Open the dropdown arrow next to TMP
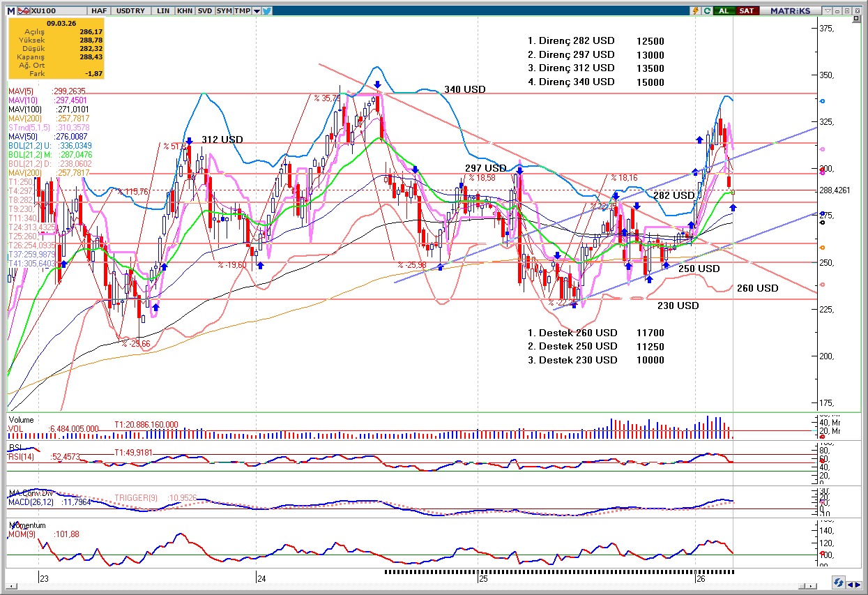 pyautogui.click(x=257, y=11)
